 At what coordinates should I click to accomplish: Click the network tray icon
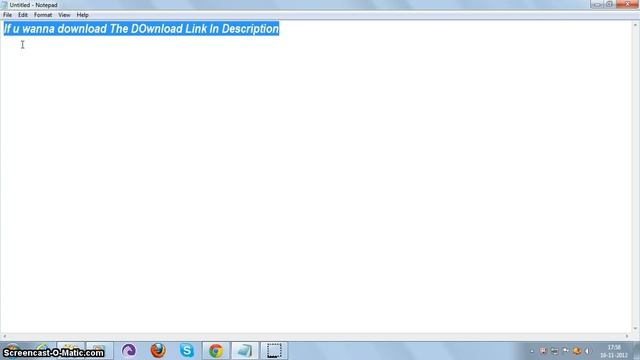click(x=554, y=351)
